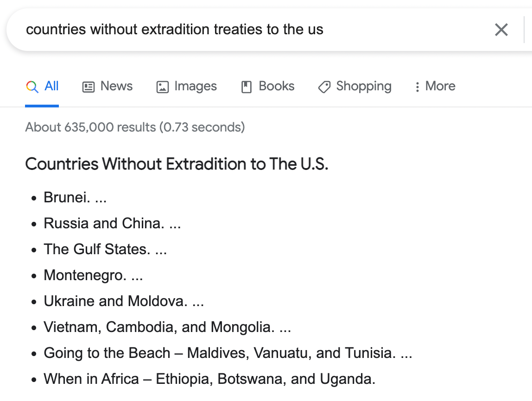Image resolution: width=532 pixels, height=401 pixels.
Task: Click the search magnifier to rerun the search
Action: tap(31, 86)
